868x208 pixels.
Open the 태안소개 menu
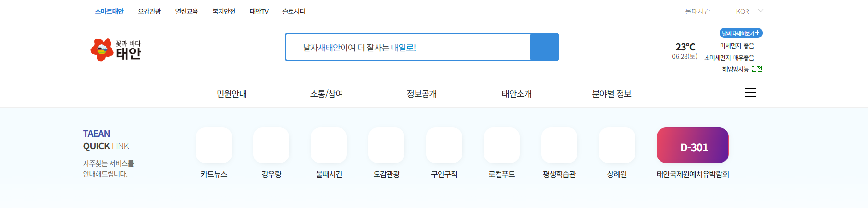pos(517,94)
